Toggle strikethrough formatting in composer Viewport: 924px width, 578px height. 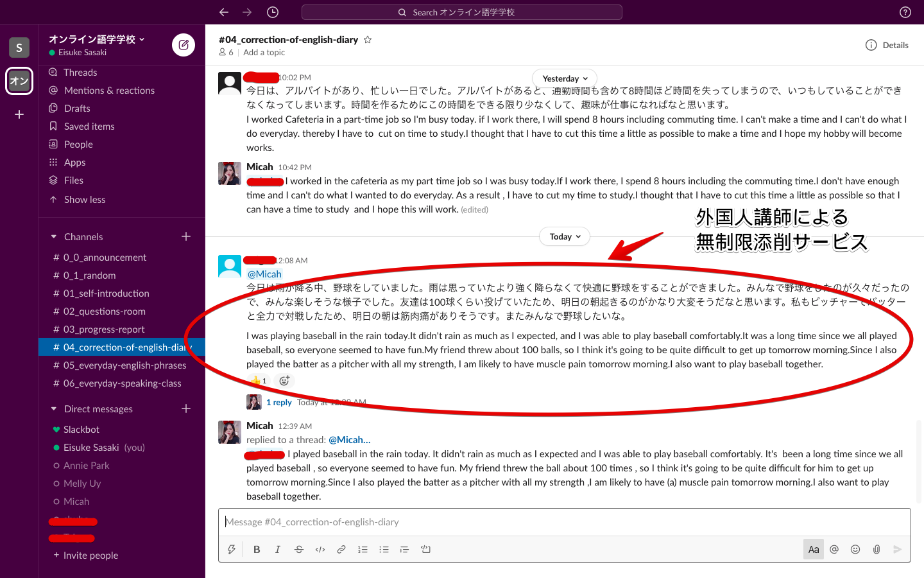[x=299, y=549]
